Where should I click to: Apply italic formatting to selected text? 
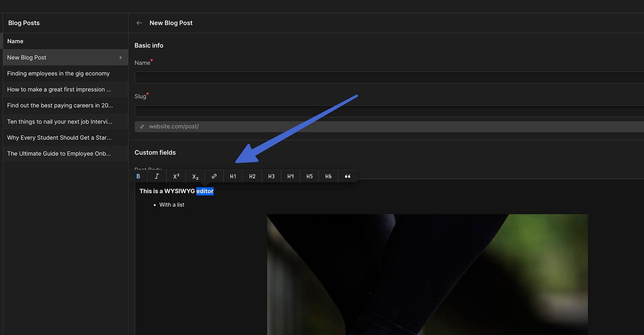pos(157,176)
